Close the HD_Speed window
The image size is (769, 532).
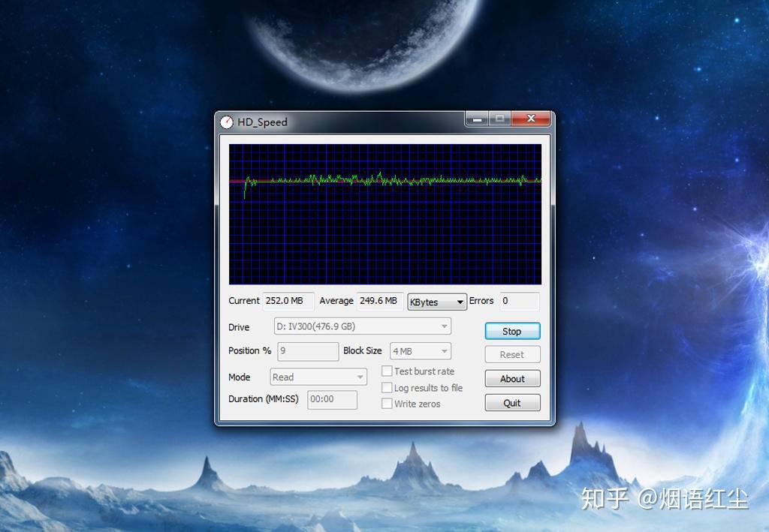tap(531, 119)
